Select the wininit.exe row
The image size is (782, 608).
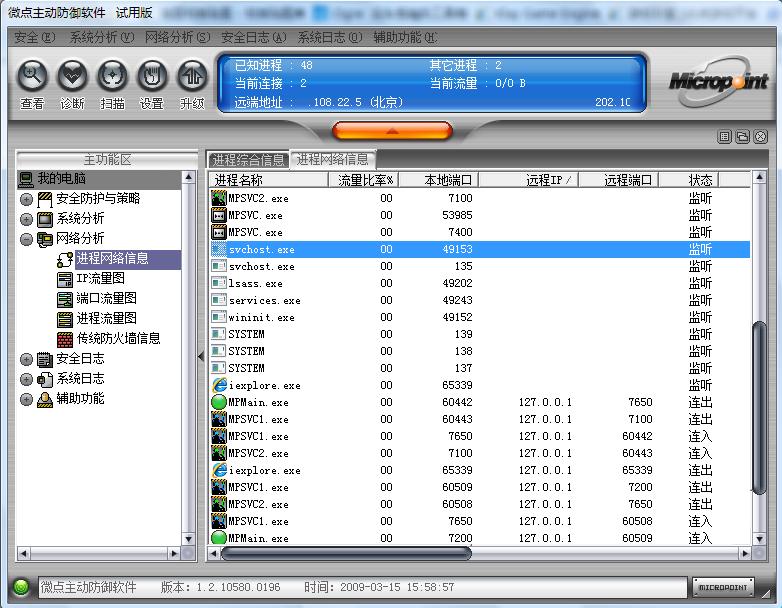pos(480,317)
